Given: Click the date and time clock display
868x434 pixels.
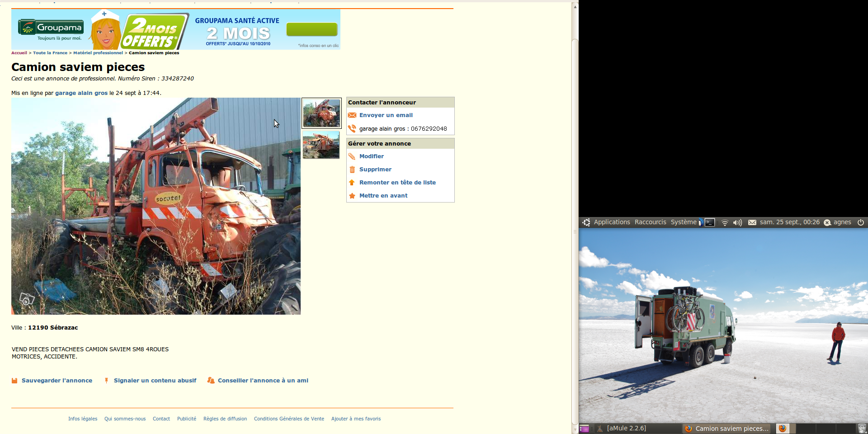Looking at the screenshot, I should click(789, 222).
